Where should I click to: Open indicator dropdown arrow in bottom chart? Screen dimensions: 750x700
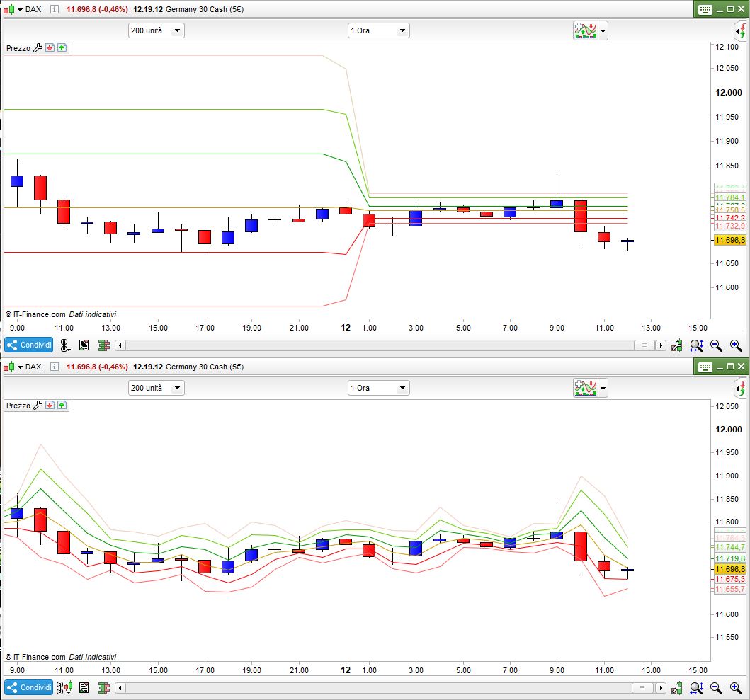click(x=603, y=389)
